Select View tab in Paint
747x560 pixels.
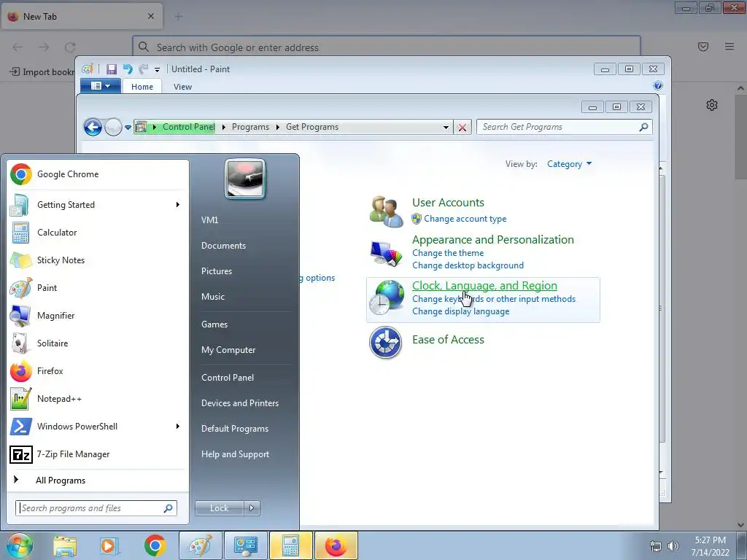[182, 87]
